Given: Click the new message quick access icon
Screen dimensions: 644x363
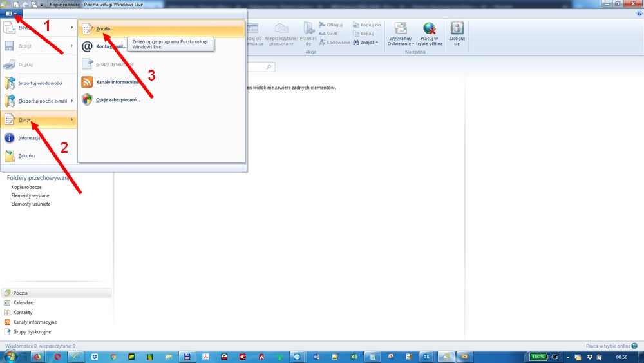Looking at the screenshot, I should click(16, 5).
